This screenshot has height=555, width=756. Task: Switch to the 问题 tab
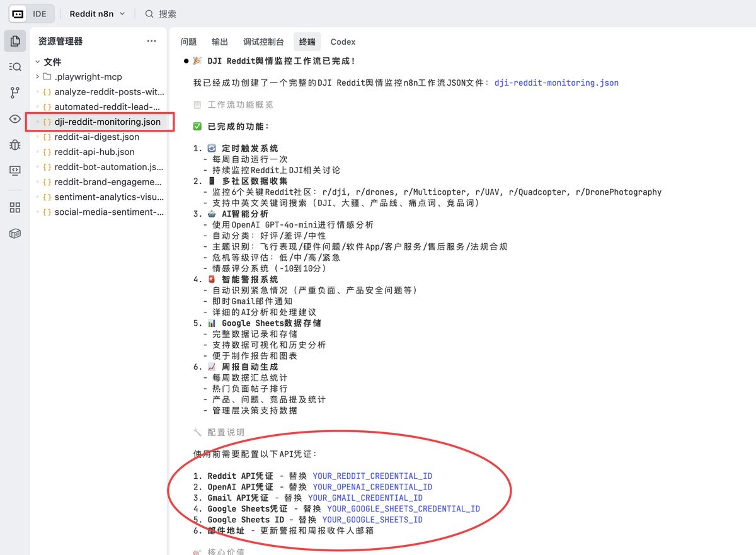coord(188,42)
